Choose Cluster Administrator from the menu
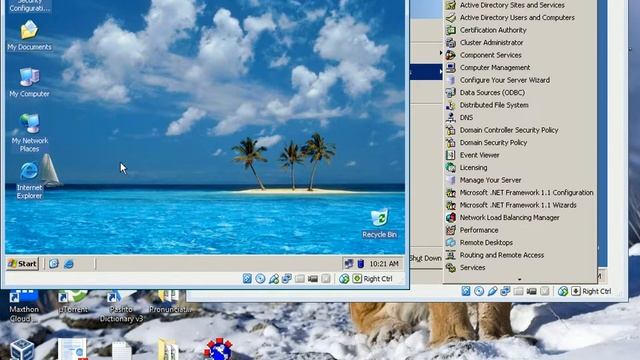Image resolution: width=640 pixels, height=360 pixels. (520, 42)
